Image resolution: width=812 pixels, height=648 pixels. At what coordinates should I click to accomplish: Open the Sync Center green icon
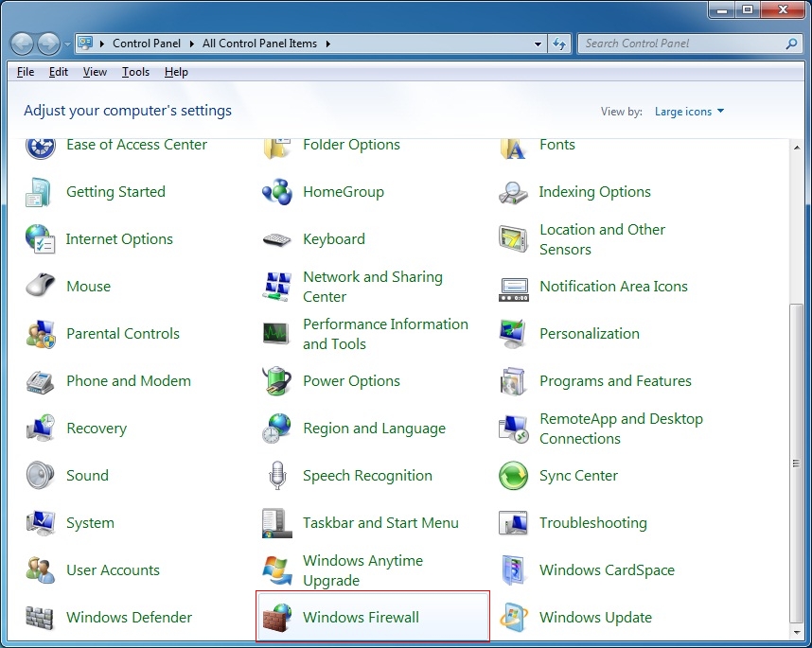click(x=513, y=476)
